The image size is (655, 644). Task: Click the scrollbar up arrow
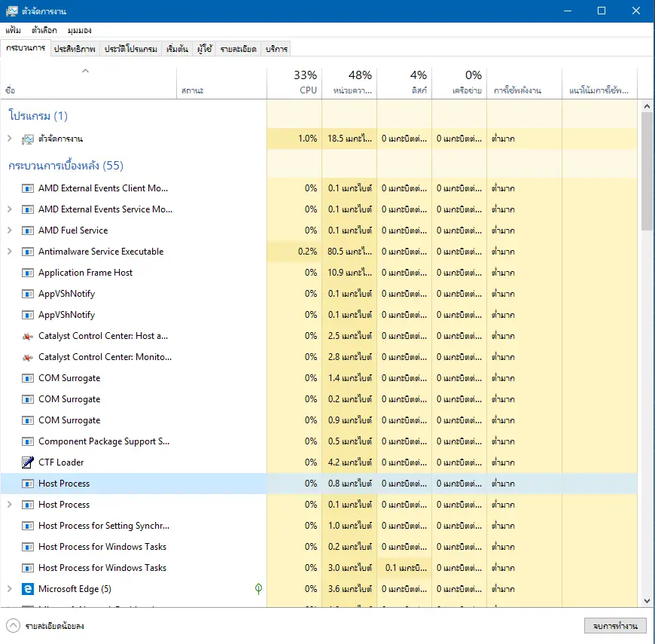click(647, 106)
